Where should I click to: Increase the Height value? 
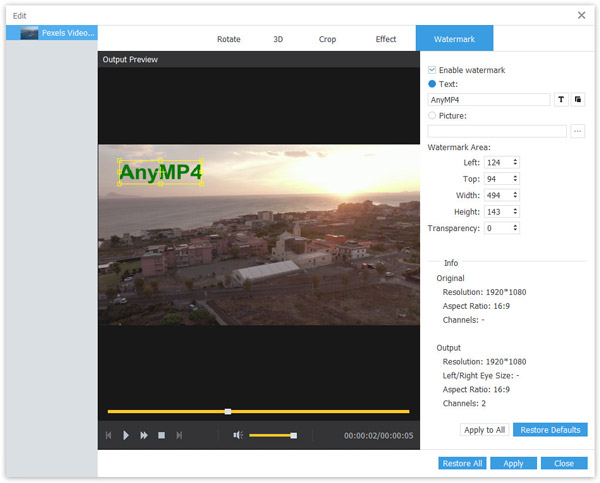tap(515, 209)
